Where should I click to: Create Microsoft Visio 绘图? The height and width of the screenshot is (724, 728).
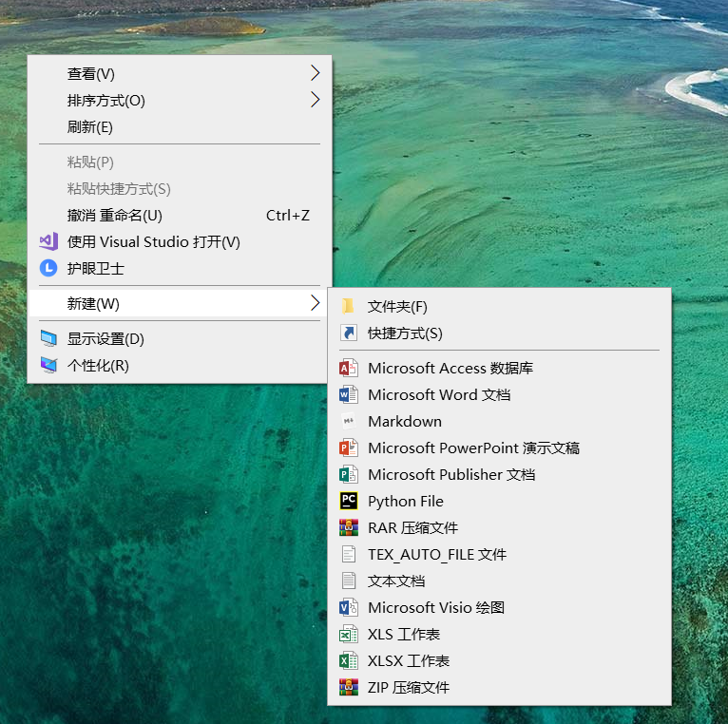[499, 607]
